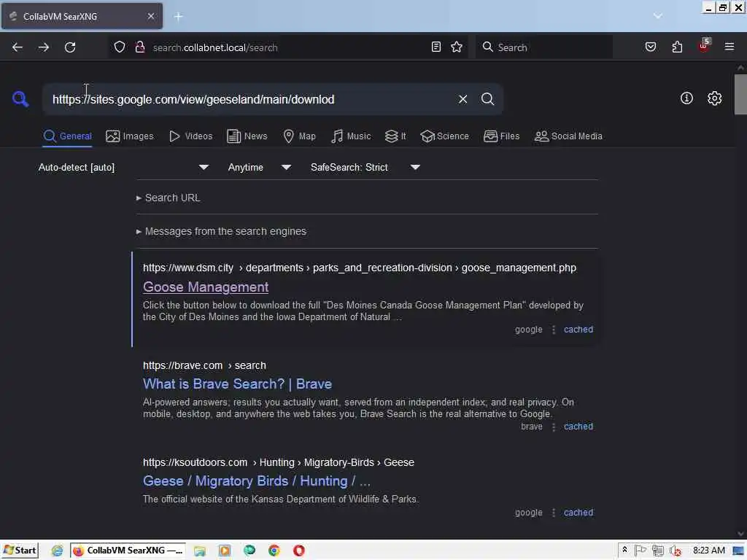Toggle reader view in address bar
This screenshot has width=747, height=560.
point(436,47)
